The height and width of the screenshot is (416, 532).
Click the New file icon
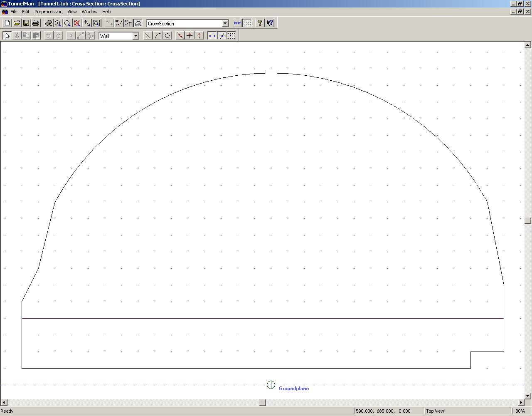click(7, 23)
